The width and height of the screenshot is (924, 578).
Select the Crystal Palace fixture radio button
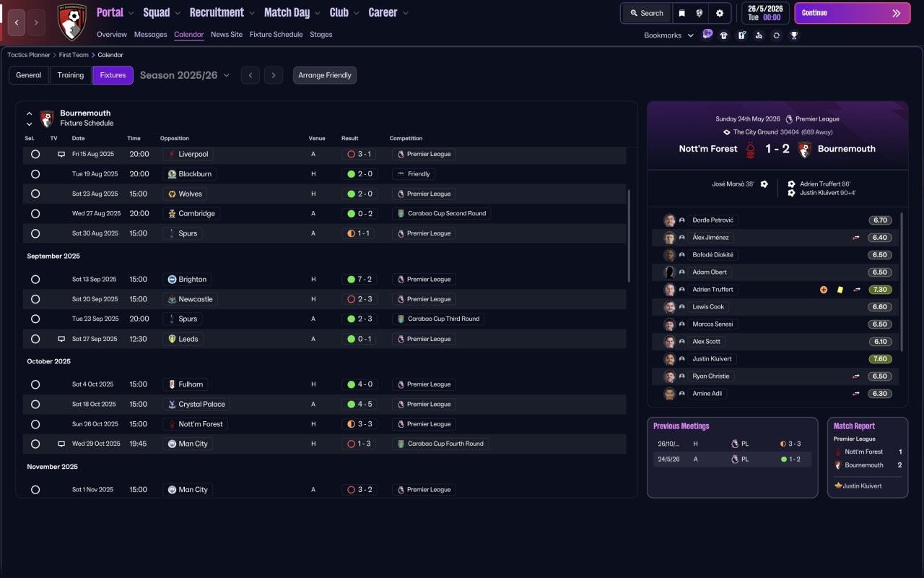coord(35,405)
